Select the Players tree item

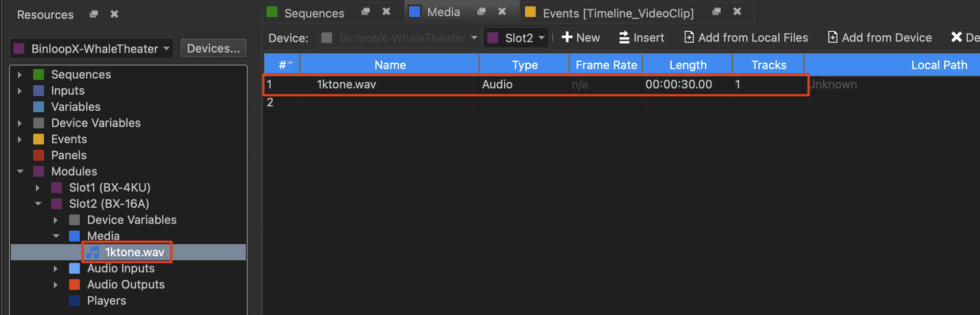(x=106, y=301)
